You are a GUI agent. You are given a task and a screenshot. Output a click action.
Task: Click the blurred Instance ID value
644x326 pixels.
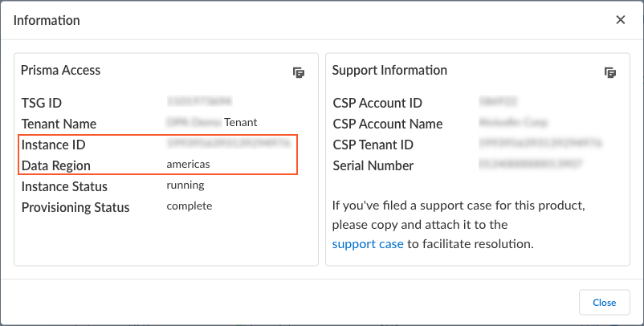pyautogui.click(x=224, y=145)
